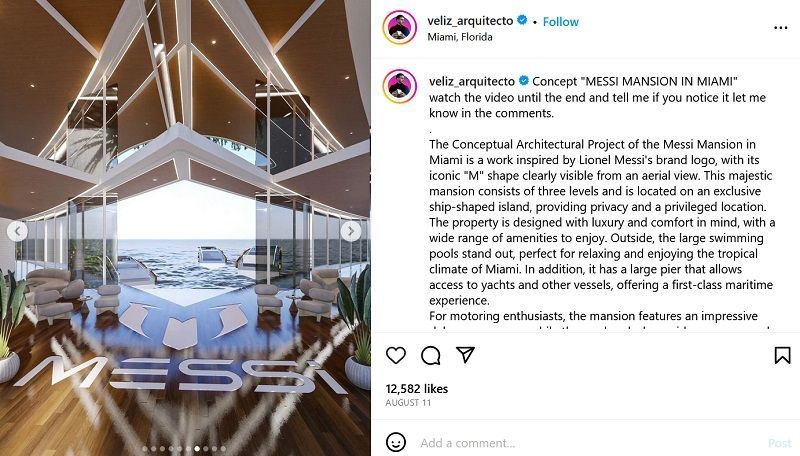Go to next carousel image arrow
Viewport: 800px width, 456px height.
pyautogui.click(x=351, y=231)
